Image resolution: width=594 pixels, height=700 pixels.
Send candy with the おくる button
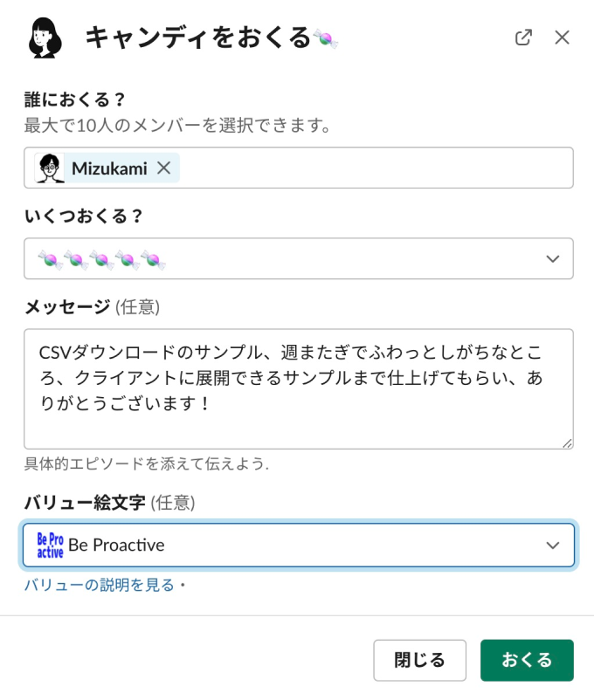[527, 660]
